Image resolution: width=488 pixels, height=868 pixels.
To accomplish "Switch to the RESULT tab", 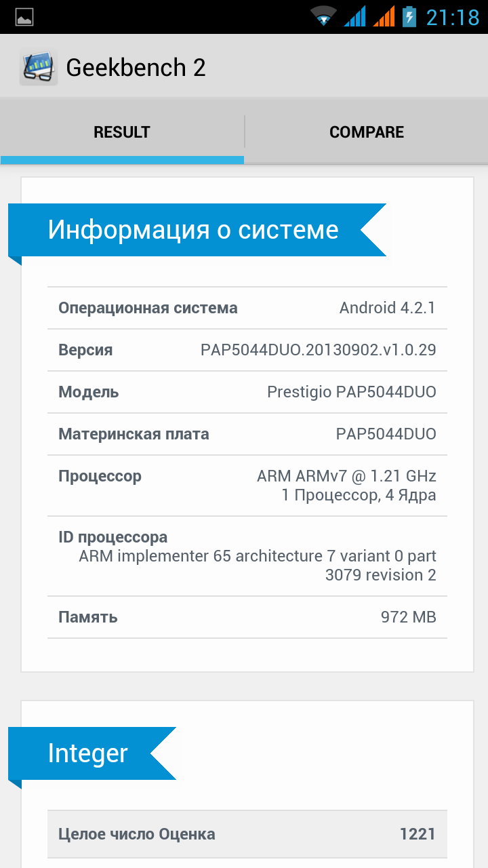I will (x=122, y=132).
